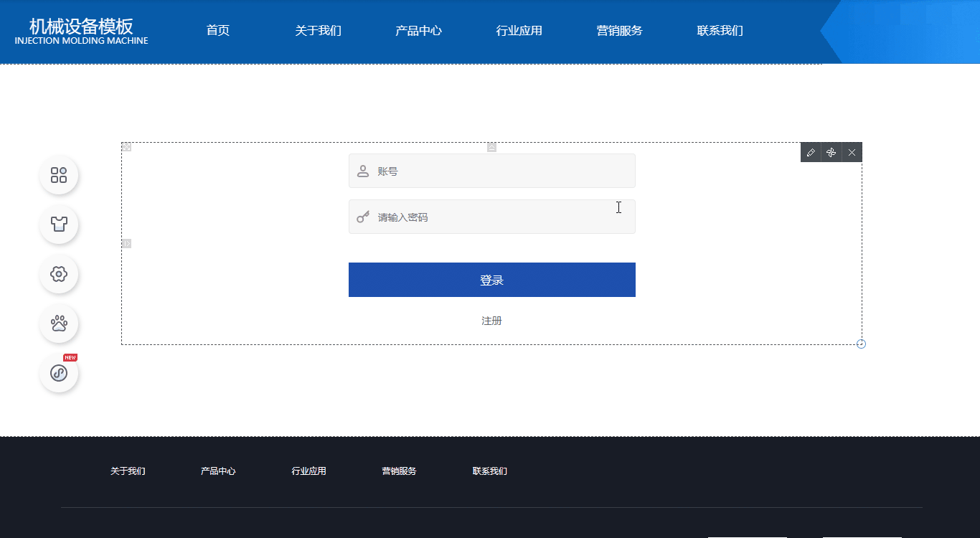Click the T-shirt theme icon
This screenshot has height=538, width=980.
pos(59,225)
